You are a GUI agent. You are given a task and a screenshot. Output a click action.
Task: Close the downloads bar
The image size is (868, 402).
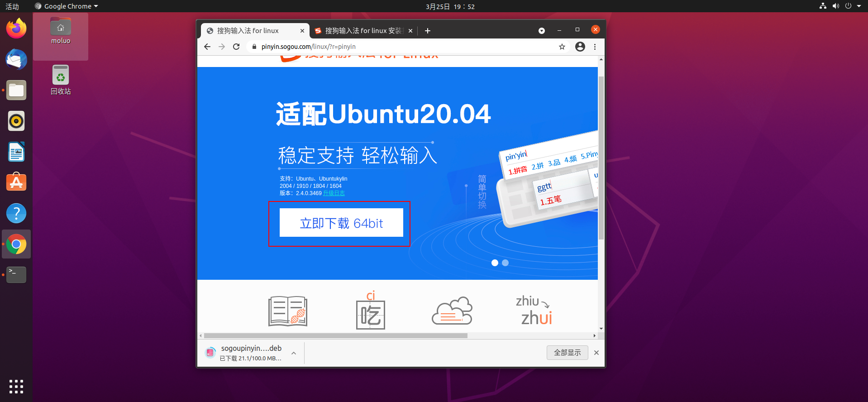pos(596,353)
